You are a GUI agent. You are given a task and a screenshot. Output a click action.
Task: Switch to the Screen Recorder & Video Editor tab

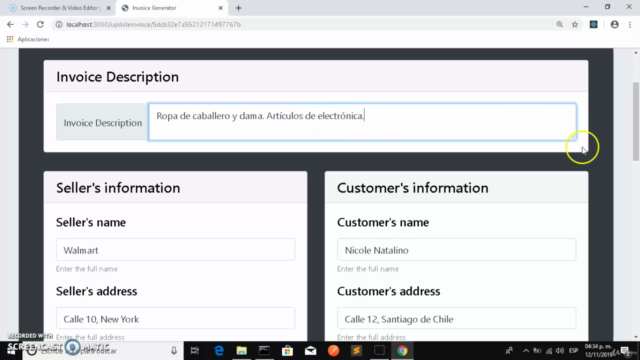click(x=59, y=8)
